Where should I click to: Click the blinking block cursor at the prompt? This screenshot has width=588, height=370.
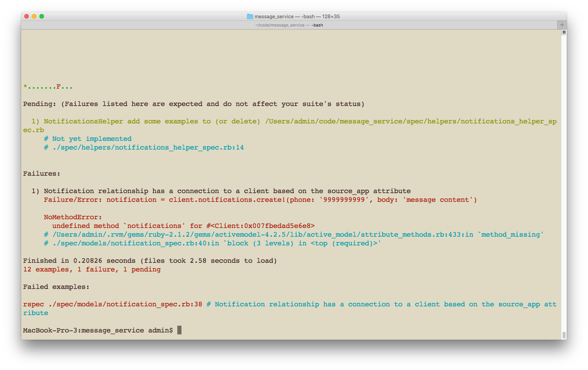click(178, 330)
